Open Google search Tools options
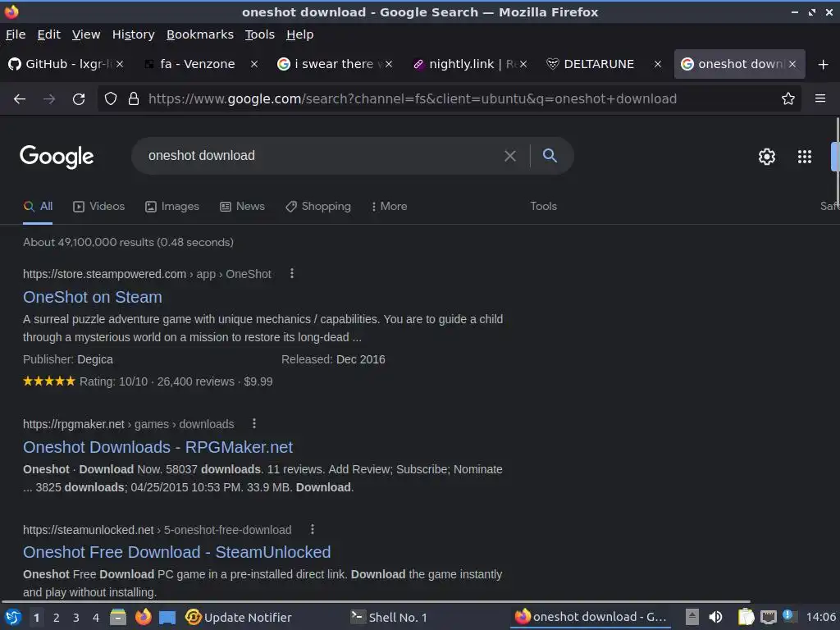Image resolution: width=840 pixels, height=630 pixels. coord(543,206)
